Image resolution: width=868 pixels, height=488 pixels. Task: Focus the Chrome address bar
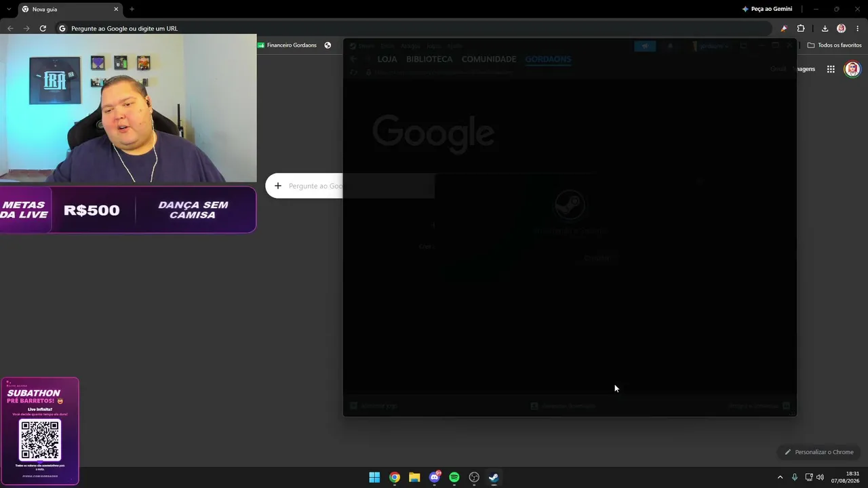(412, 28)
